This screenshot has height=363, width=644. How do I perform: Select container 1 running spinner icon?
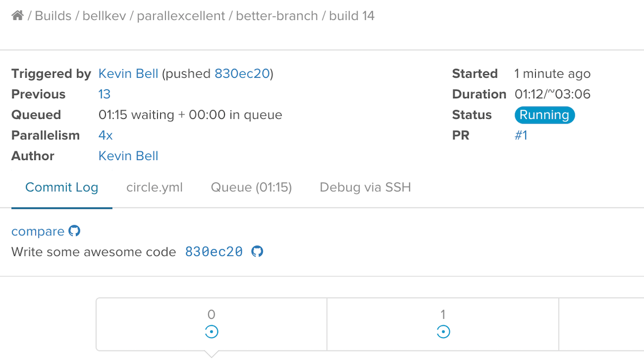443,332
